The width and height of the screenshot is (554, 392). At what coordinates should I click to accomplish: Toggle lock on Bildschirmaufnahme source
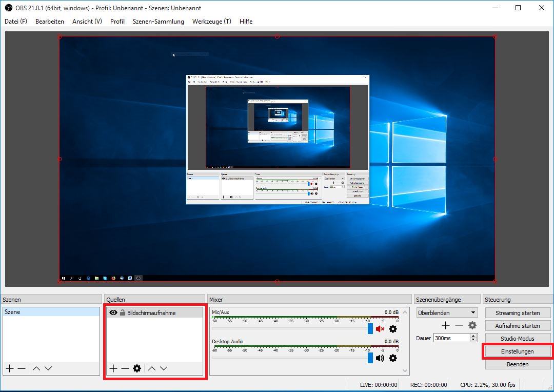pyautogui.click(x=122, y=312)
